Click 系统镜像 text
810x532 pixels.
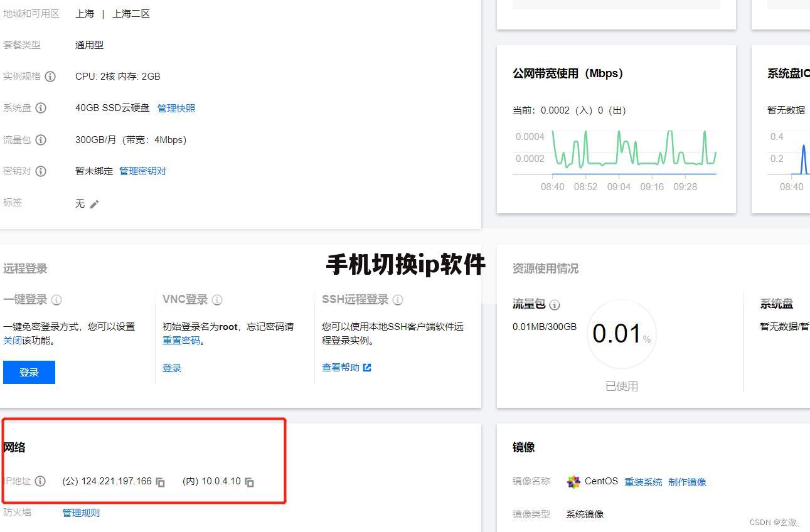(585, 514)
